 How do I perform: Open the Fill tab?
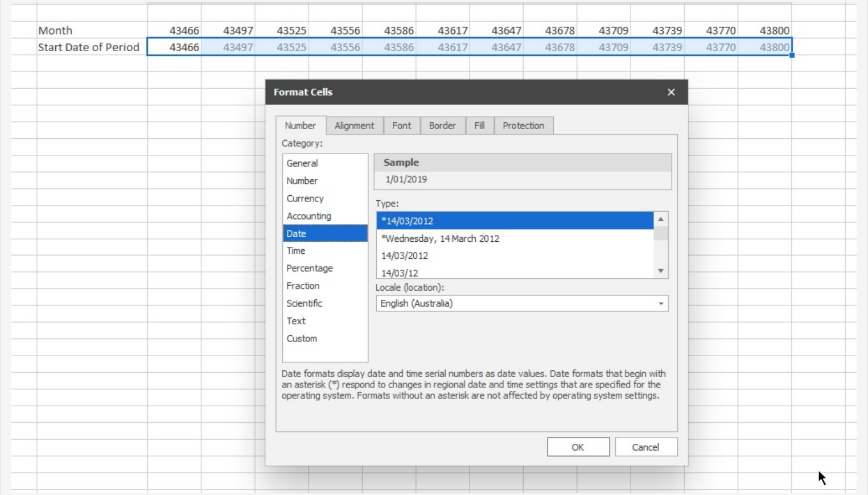pos(479,126)
